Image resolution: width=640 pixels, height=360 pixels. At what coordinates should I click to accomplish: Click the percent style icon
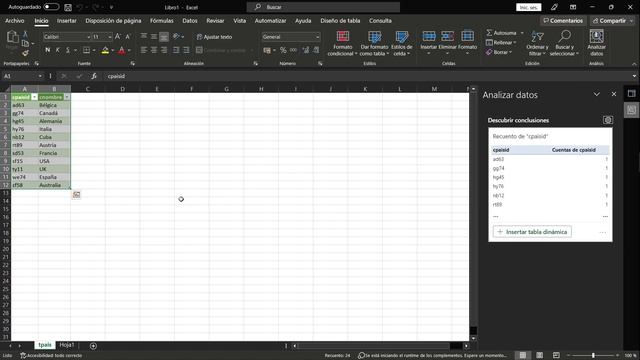click(x=283, y=50)
